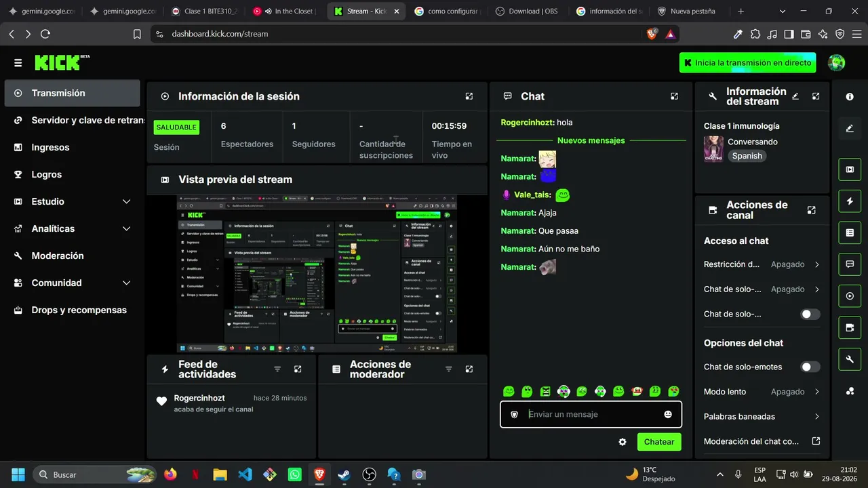Expand the Acciones de moderador panel
This screenshot has height=488, width=868.
click(x=469, y=369)
